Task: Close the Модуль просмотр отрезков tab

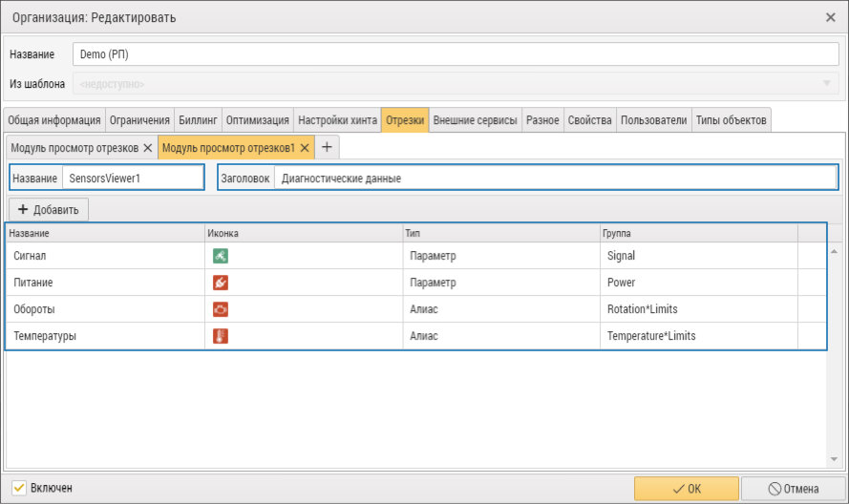Action: [148, 148]
